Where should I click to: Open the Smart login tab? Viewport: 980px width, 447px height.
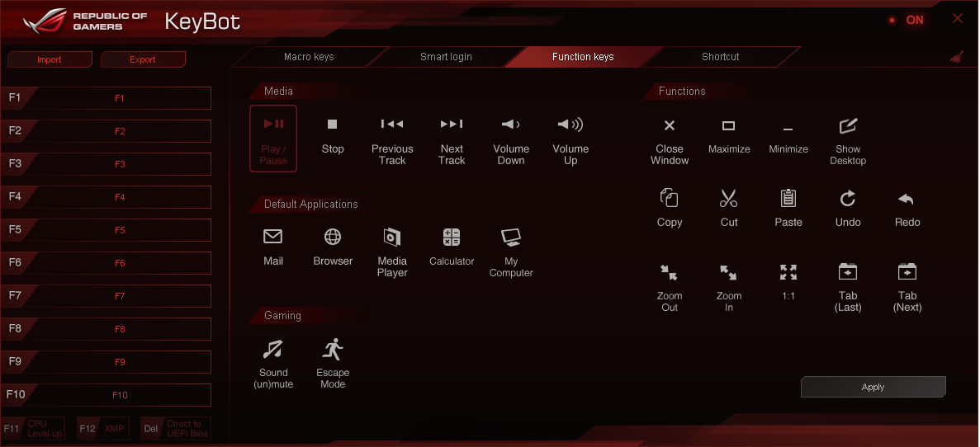446,57
